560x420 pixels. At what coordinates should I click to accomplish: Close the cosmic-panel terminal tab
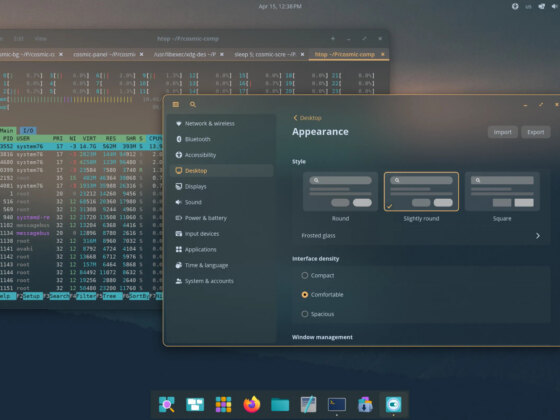[141, 54]
